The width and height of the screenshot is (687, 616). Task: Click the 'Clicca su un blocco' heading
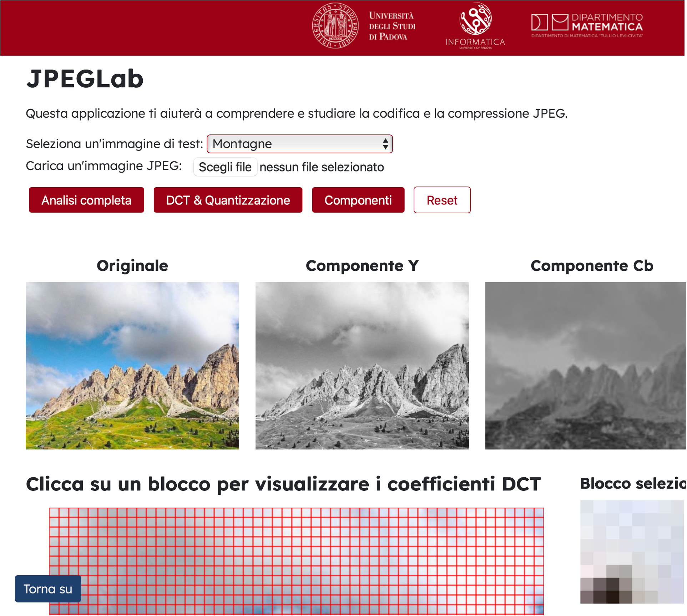tap(283, 484)
